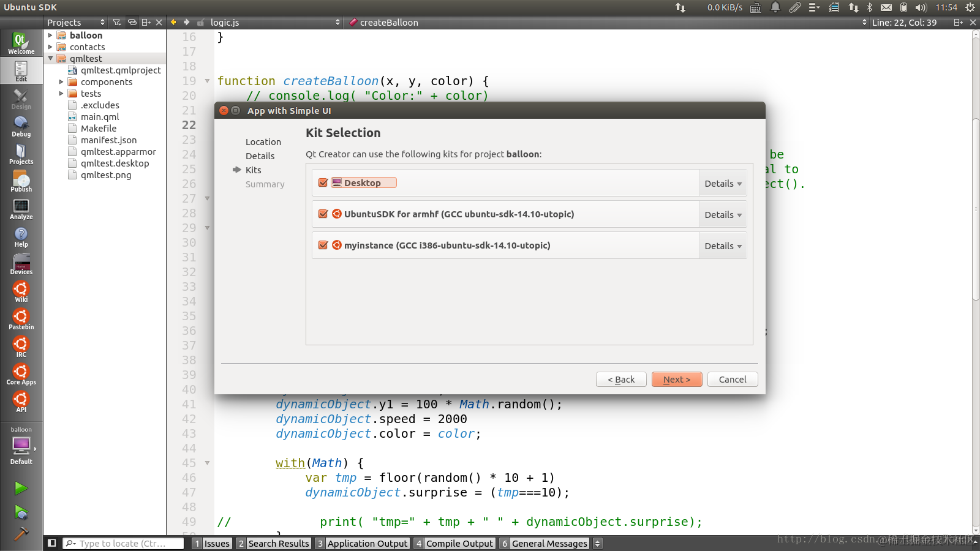Click the filter tree icon in Projects panel
The image size is (980, 551).
click(117, 22)
